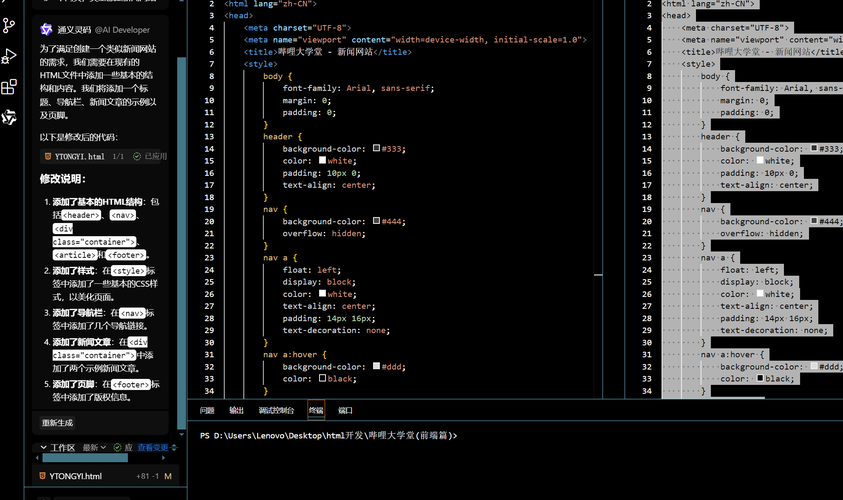
Task: Open the #ddd color swatch in left editor
Action: (376, 366)
